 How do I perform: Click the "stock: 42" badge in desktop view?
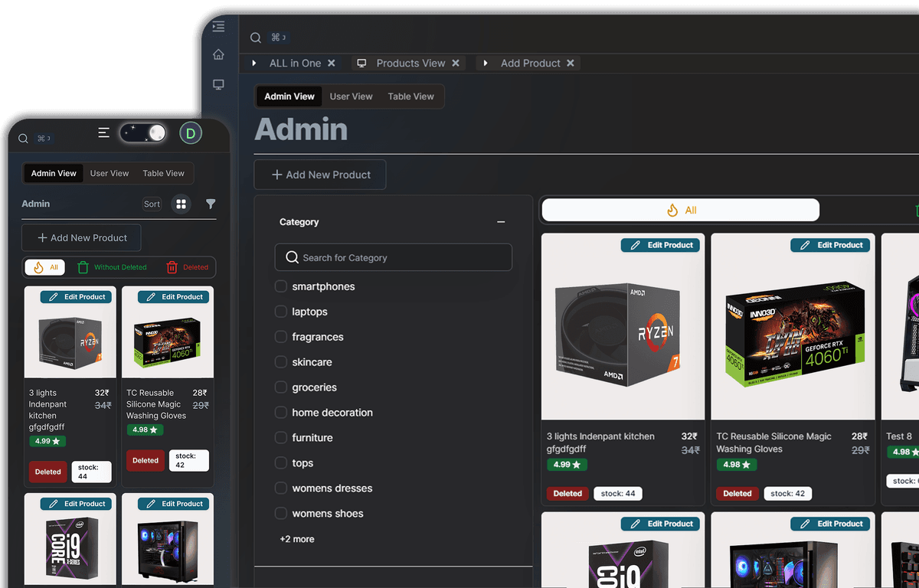click(788, 494)
